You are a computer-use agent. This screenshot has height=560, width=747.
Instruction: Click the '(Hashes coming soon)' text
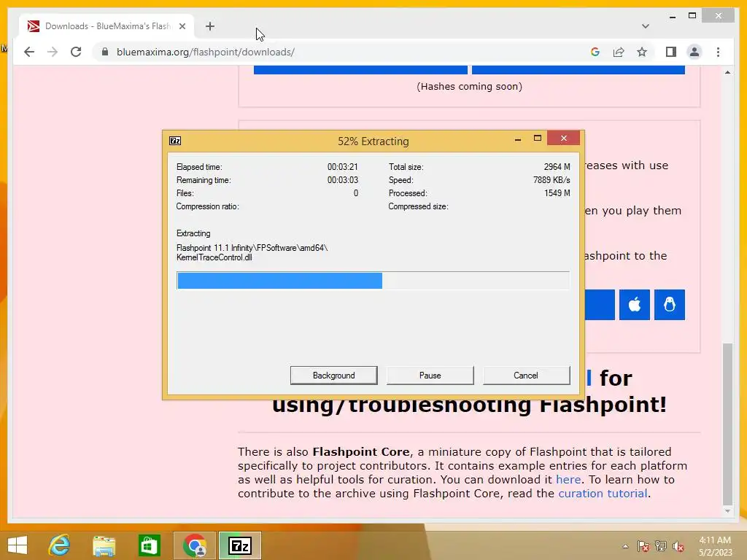coord(469,87)
